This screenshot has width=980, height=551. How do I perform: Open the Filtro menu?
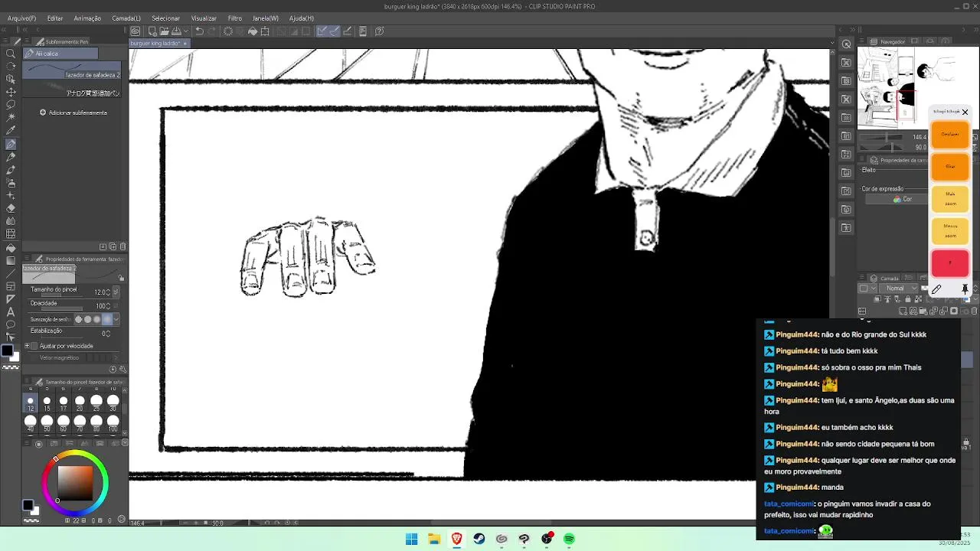235,18
